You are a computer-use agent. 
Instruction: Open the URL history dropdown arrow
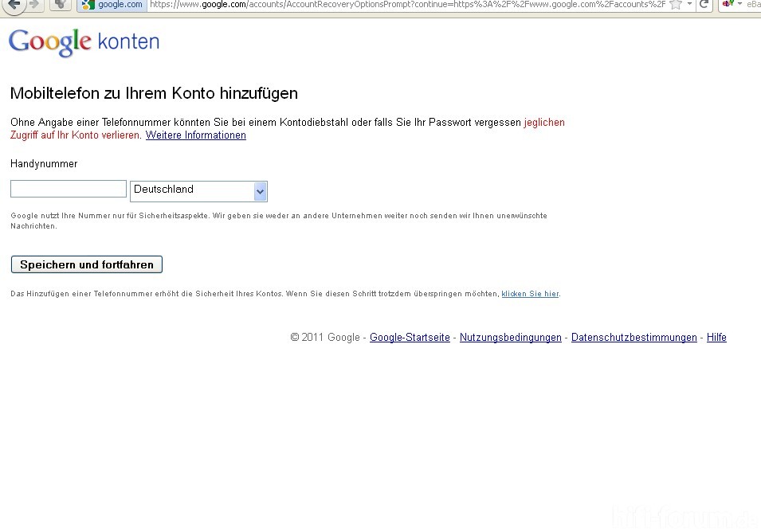(689, 5)
